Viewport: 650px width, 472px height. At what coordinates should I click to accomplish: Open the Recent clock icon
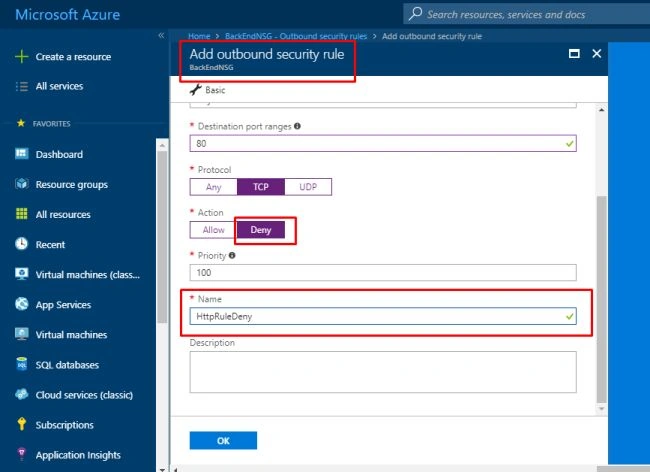[22, 244]
